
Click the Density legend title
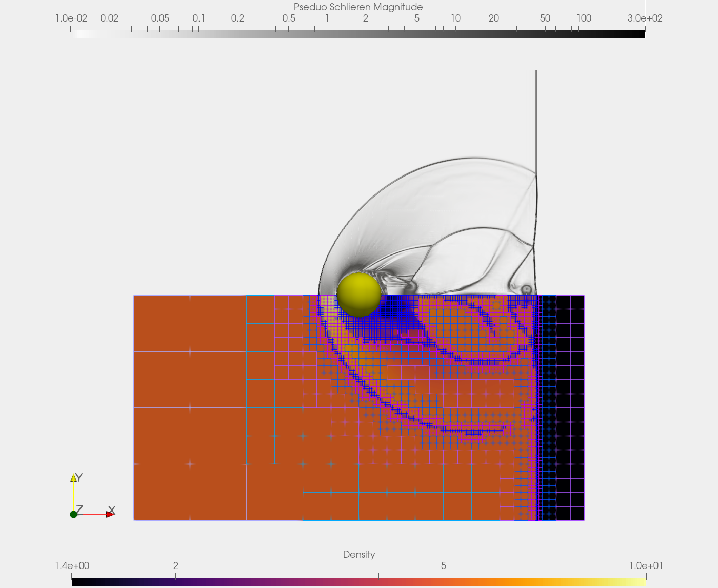coord(359,555)
